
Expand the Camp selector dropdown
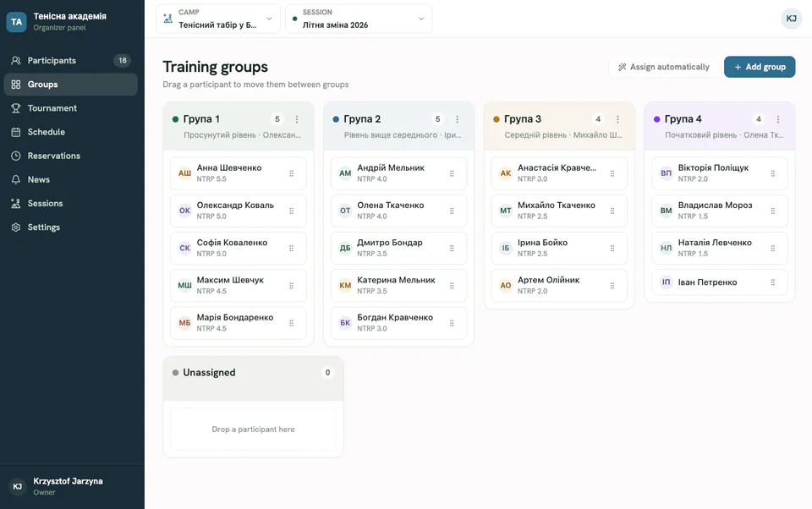[218, 19]
